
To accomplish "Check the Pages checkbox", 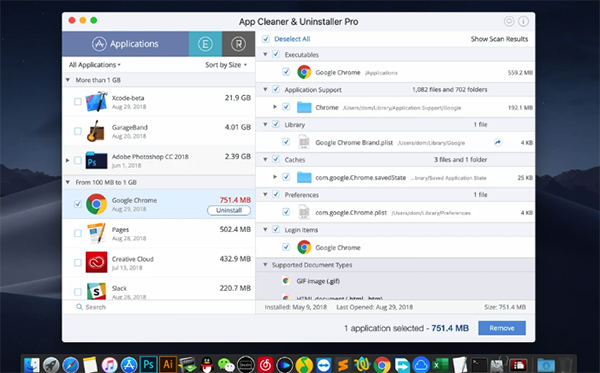I will pos(78,233).
